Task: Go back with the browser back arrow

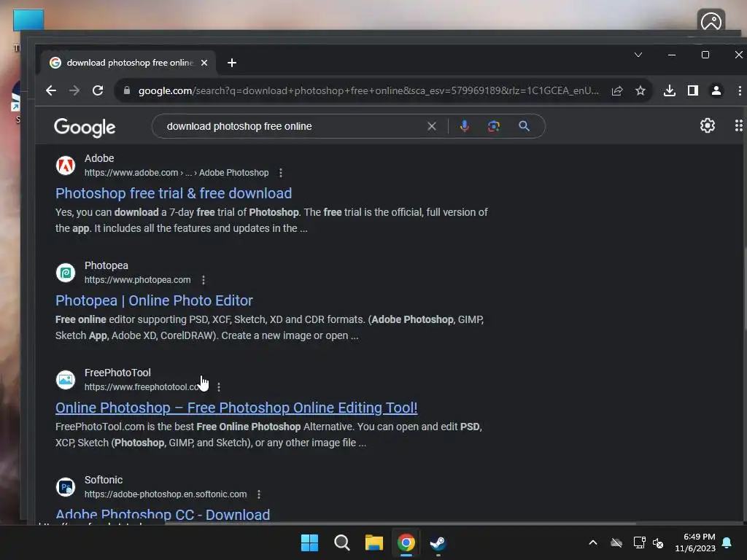Action: point(51,90)
